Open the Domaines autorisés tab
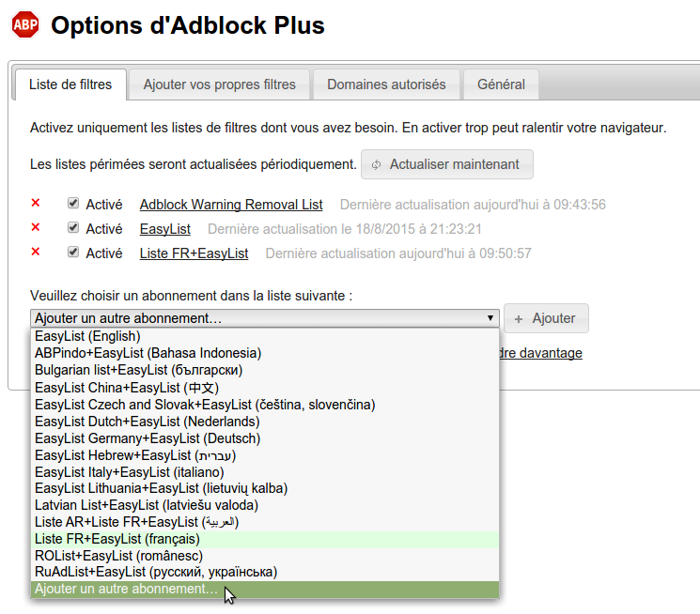Screen dimensions: 700x614 click(x=386, y=84)
